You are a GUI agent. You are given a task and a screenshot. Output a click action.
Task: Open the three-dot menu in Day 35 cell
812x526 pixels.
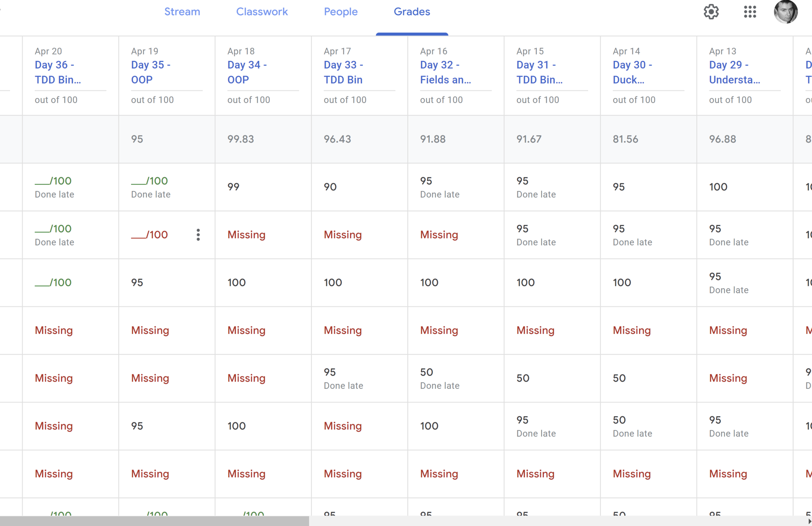click(198, 235)
